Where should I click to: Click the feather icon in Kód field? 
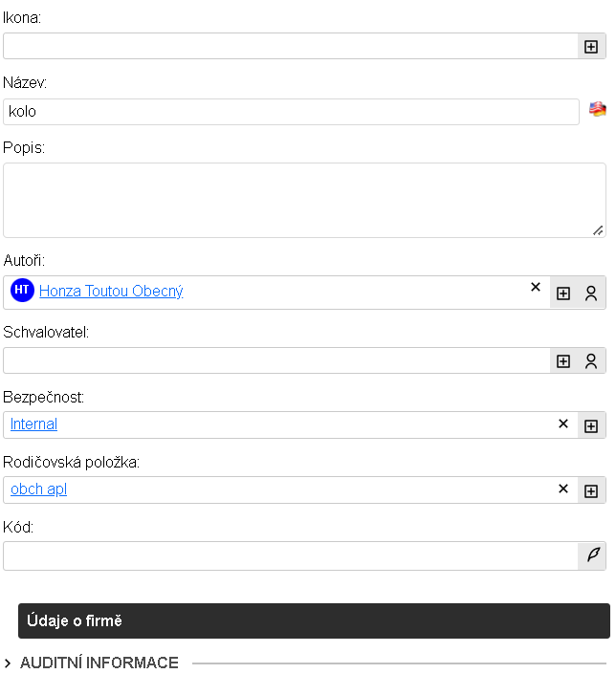click(592, 554)
